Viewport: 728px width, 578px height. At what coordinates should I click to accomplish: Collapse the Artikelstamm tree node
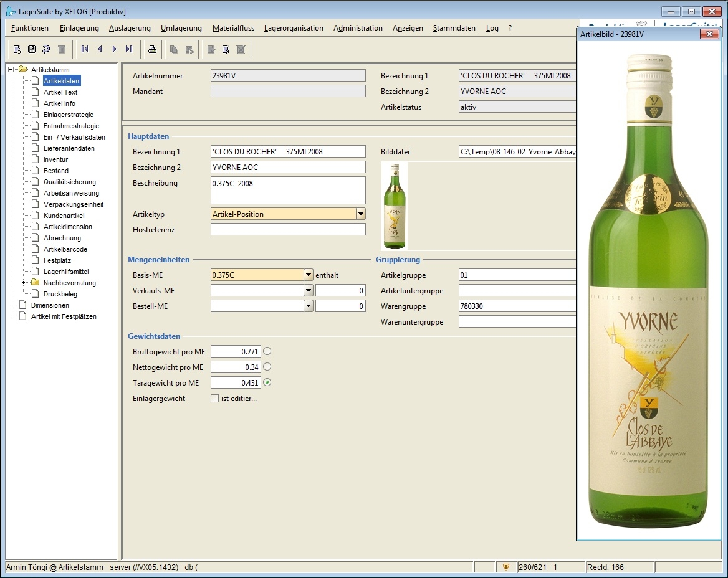coord(11,70)
